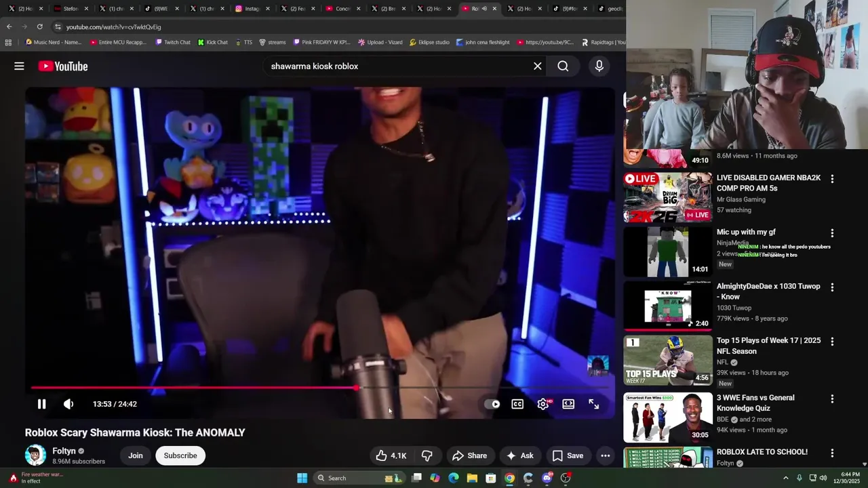This screenshot has height=488, width=868.
Task: Start voice search with the microphone
Action: pos(599,66)
